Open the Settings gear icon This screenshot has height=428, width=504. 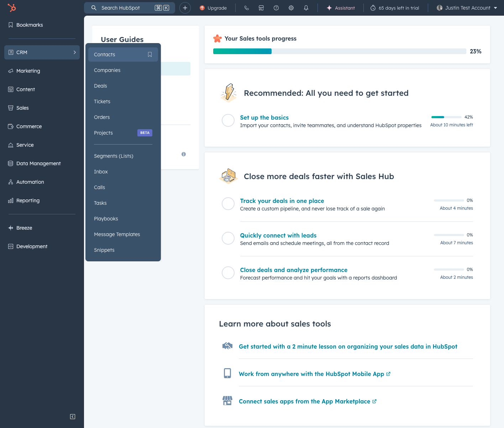[291, 8]
